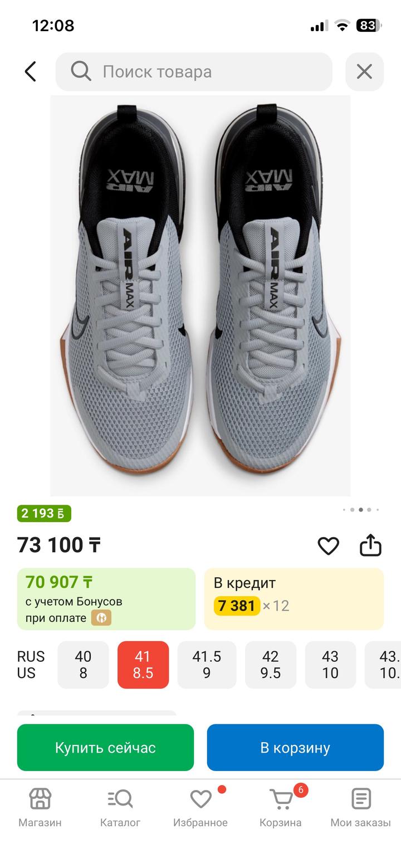Select size 43 RUS / 10 US
401x868 pixels.
[x=330, y=665]
